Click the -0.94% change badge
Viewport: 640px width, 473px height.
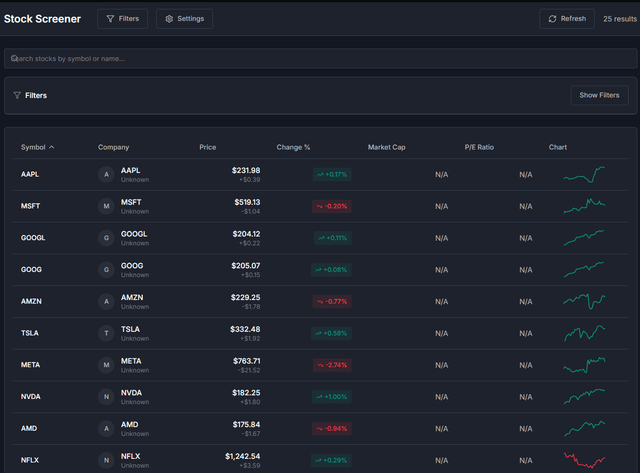pyautogui.click(x=332, y=429)
